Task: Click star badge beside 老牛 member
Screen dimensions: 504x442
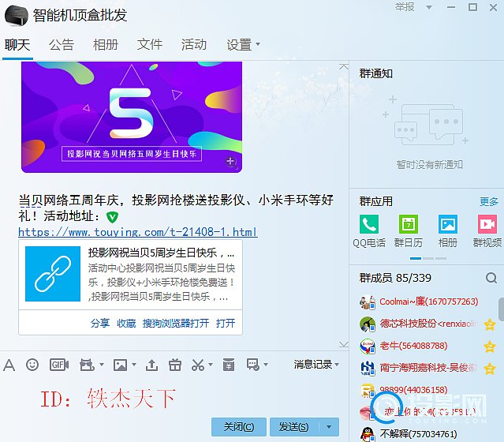Action: tap(489, 346)
